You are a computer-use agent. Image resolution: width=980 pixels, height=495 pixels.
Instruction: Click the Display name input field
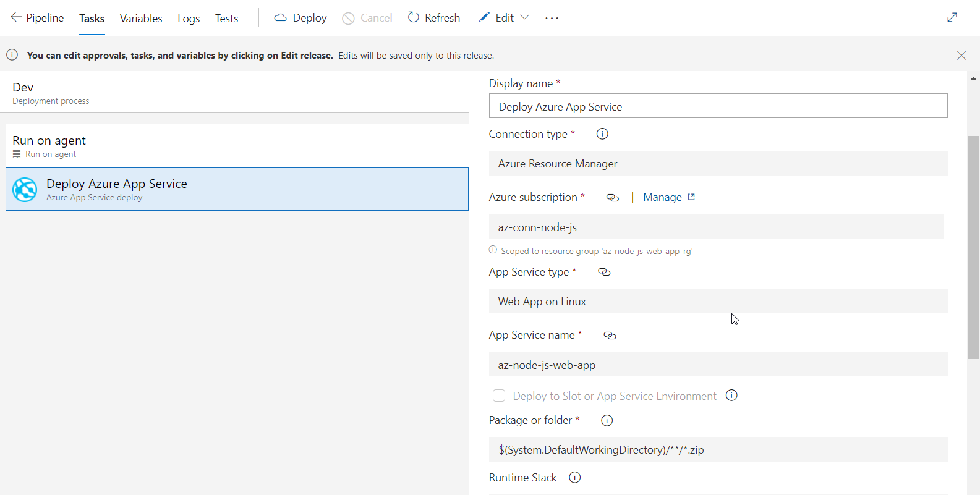(x=718, y=106)
